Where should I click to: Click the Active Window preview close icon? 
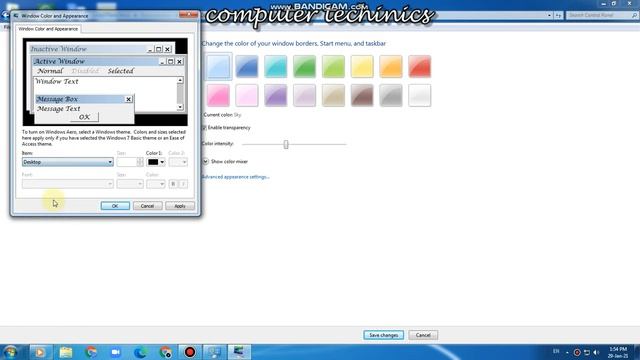179,61
